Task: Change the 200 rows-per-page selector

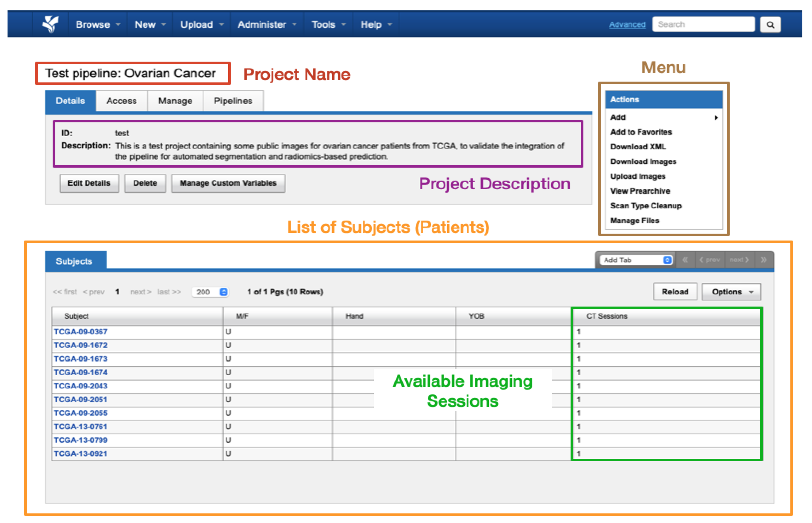Action: (211, 292)
